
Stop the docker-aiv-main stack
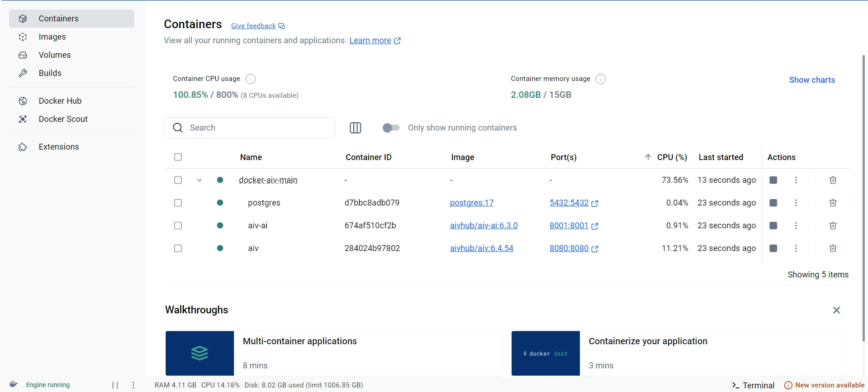coord(773,180)
